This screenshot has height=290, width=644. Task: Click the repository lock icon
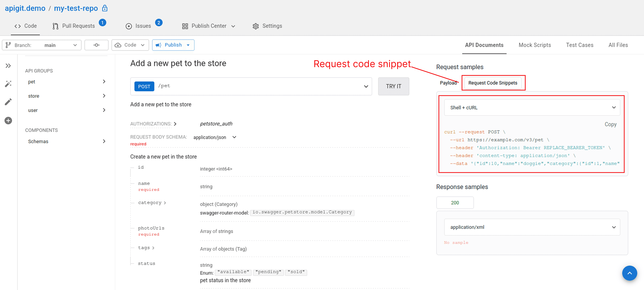(x=105, y=8)
